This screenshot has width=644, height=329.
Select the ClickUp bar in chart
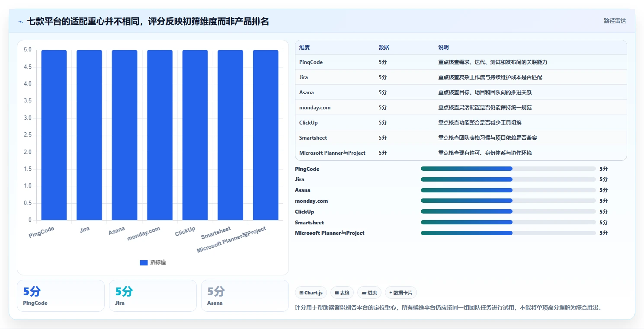pos(195,135)
